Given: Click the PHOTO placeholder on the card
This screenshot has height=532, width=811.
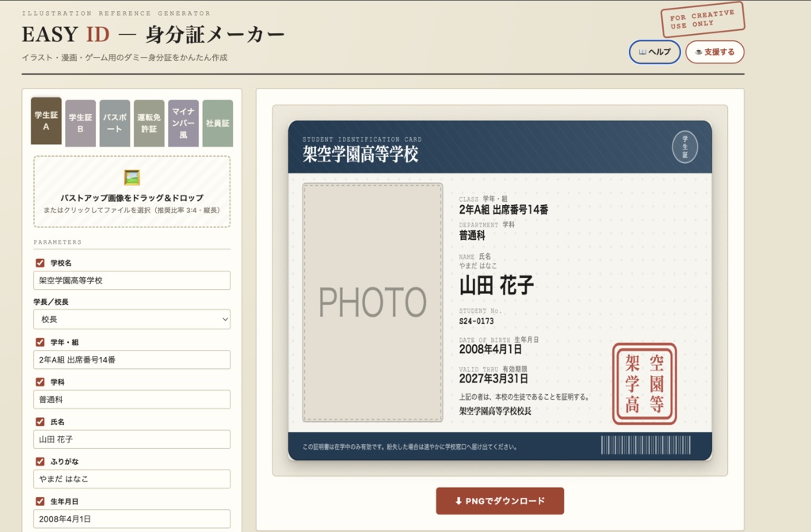Looking at the screenshot, I should click(x=372, y=302).
